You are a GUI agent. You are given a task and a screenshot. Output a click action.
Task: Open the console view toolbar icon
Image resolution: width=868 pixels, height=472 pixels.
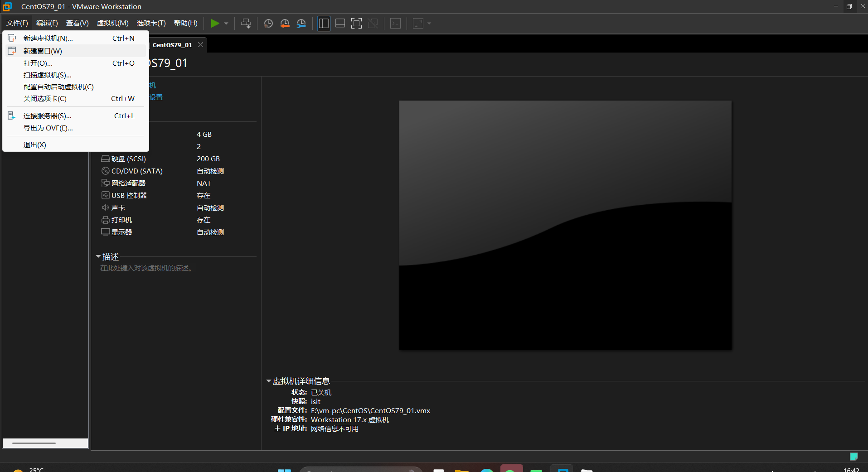(396, 24)
